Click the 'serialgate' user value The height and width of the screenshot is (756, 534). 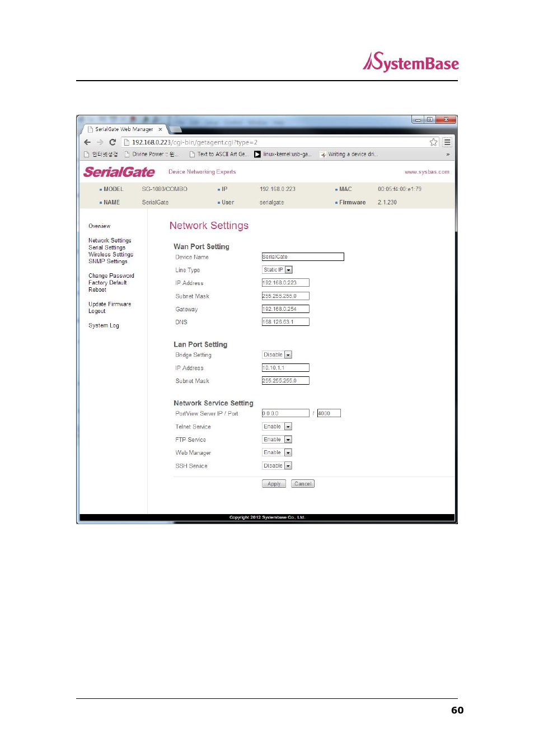[272, 203]
